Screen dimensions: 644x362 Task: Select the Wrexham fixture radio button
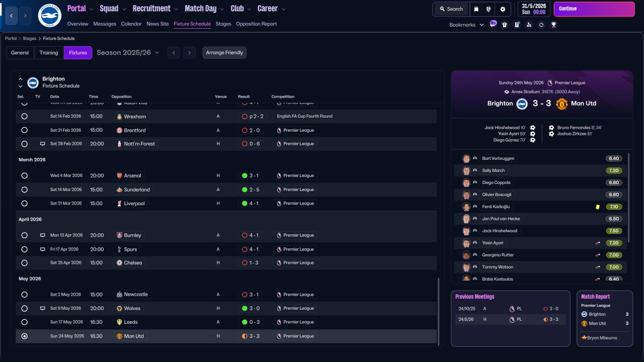(24, 117)
